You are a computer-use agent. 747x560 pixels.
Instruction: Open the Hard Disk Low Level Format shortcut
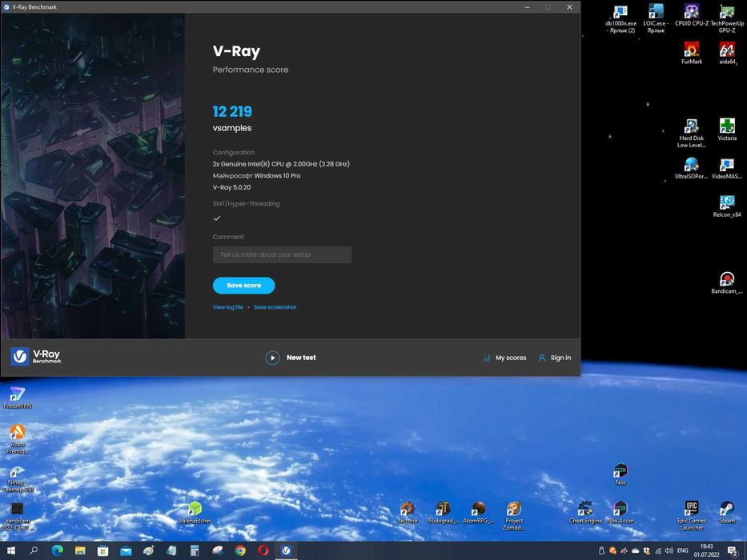pyautogui.click(x=691, y=133)
